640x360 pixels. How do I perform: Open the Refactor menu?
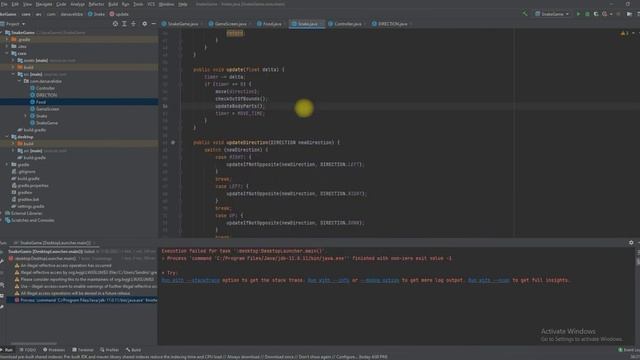click(x=96, y=4)
